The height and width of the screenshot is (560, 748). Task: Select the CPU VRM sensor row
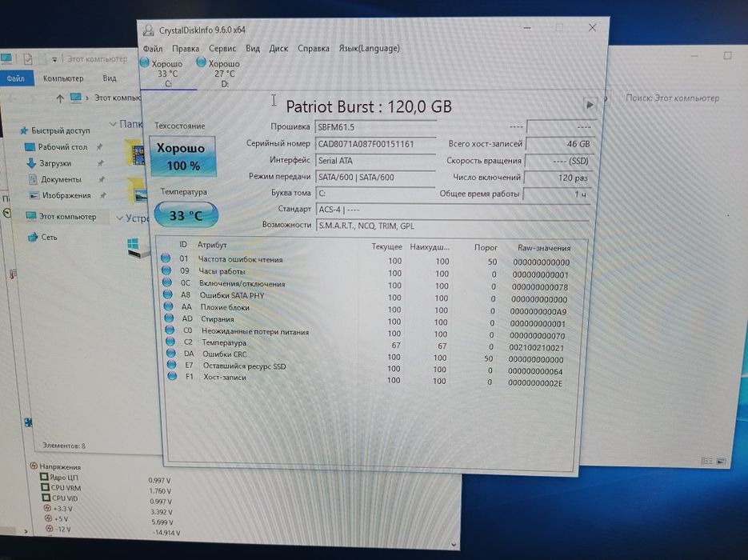(62, 487)
